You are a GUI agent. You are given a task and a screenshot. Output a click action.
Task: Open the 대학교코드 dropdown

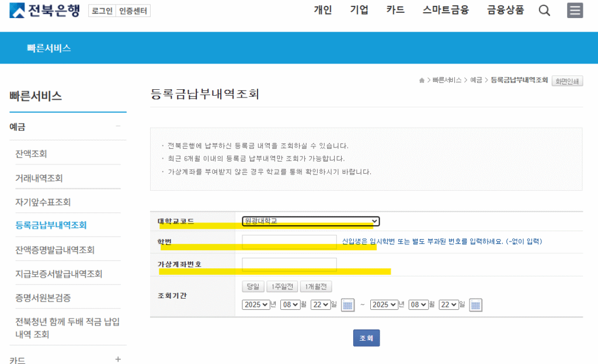click(311, 221)
